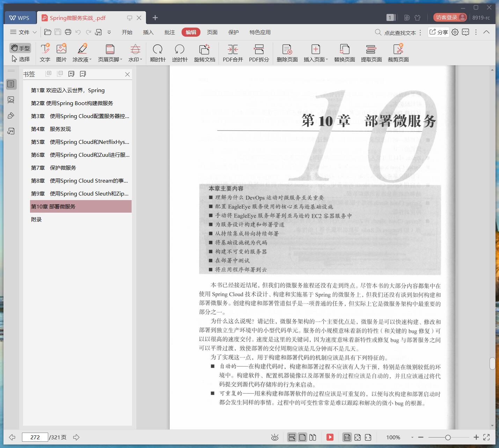Click the export to Word icon

point(98,32)
